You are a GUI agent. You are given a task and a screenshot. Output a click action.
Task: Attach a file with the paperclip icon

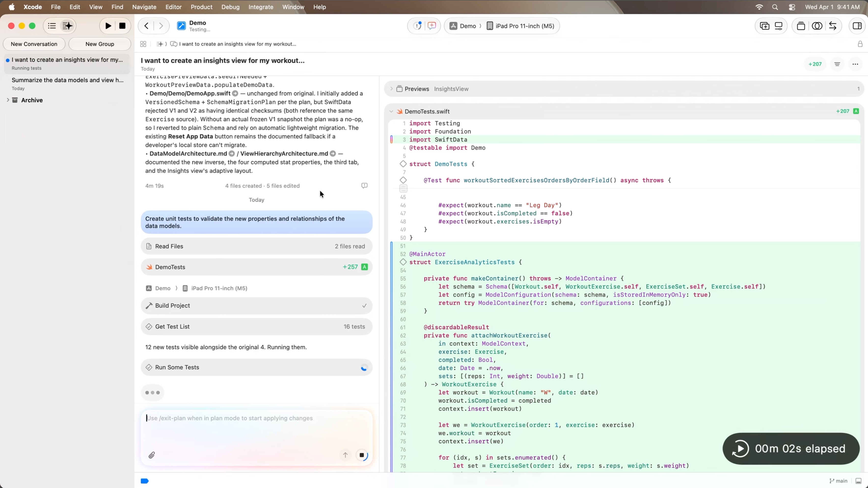tap(152, 455)
